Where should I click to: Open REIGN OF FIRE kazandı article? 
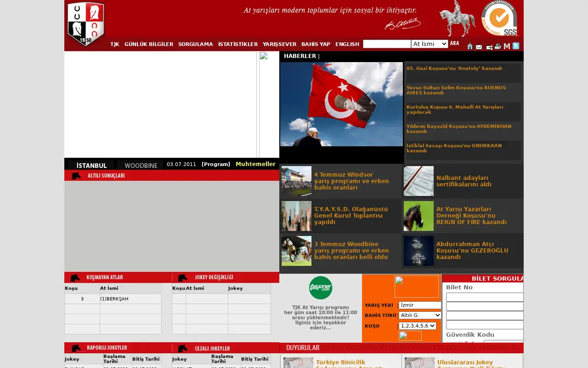pos(471,216)
